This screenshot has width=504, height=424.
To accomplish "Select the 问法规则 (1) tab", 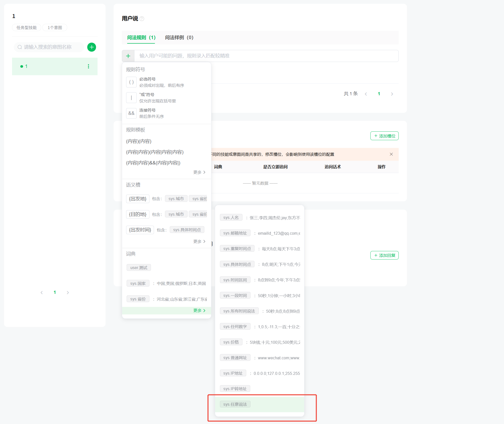I will click(x=141, y=38).
